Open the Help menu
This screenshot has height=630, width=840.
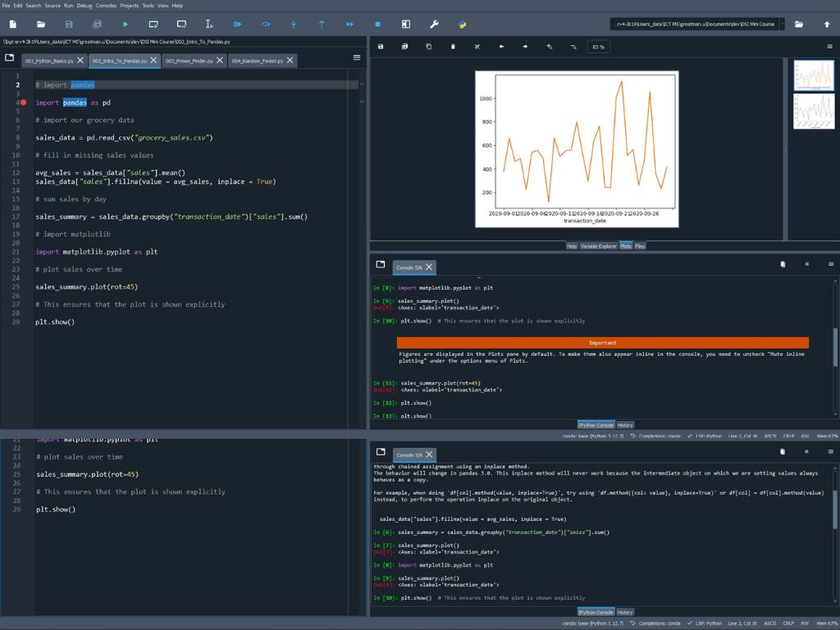pos(177,6)
